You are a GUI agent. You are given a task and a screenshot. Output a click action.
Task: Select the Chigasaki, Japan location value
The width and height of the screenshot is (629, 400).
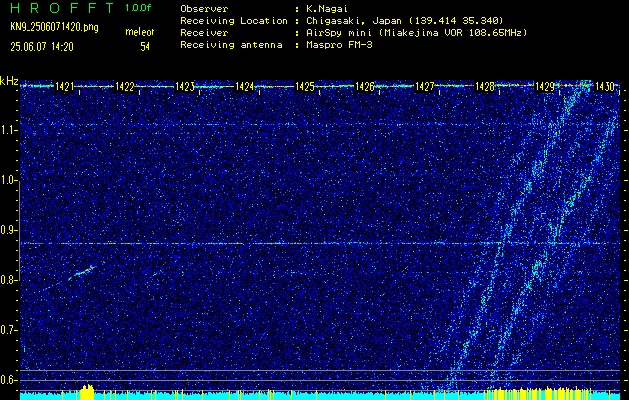point(405,20)
